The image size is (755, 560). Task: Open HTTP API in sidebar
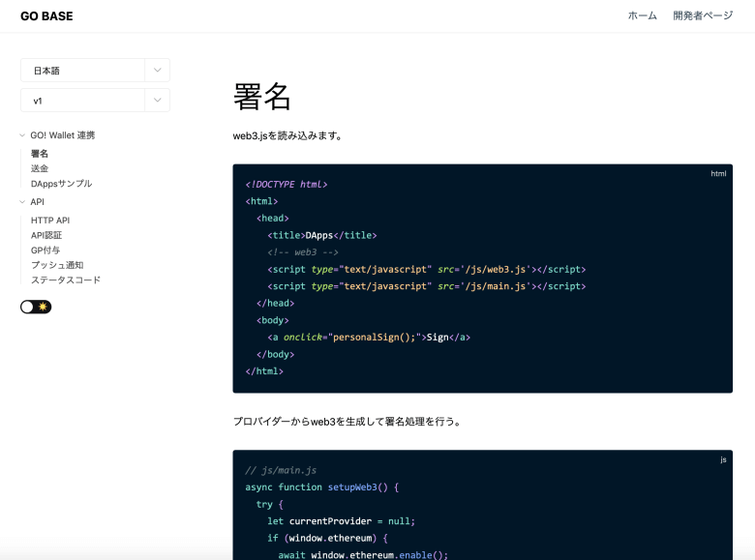coord(50,220)
